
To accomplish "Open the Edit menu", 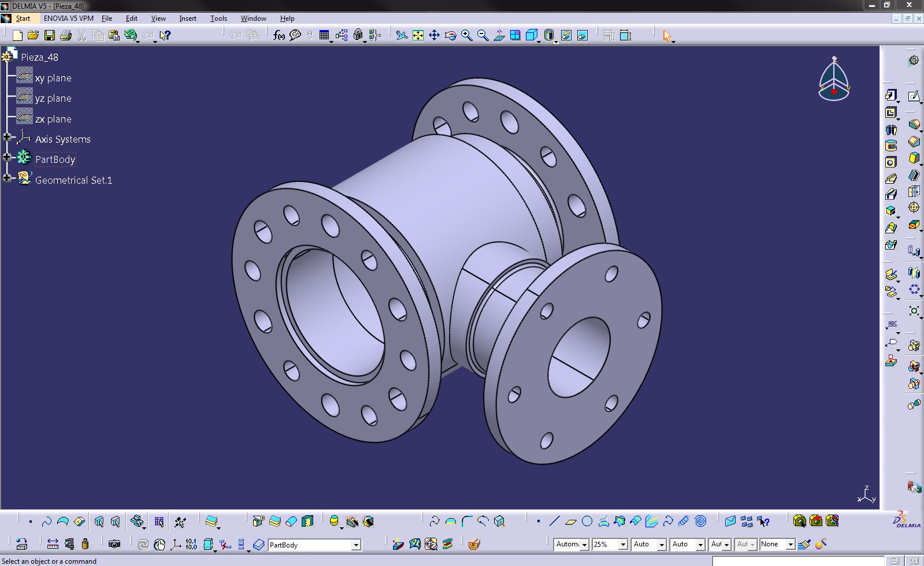I will click(x=132, y=18).
